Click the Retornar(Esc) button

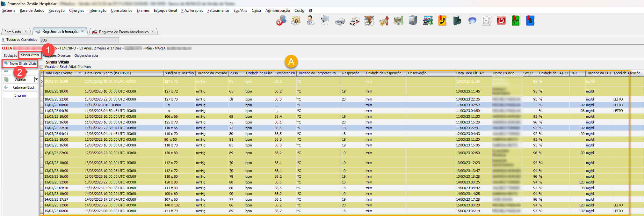coord(21,87)
